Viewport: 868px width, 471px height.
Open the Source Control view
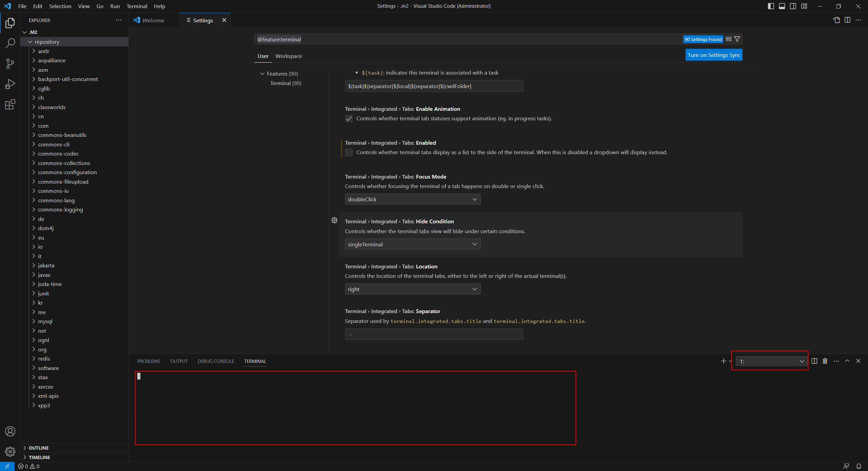10,63
